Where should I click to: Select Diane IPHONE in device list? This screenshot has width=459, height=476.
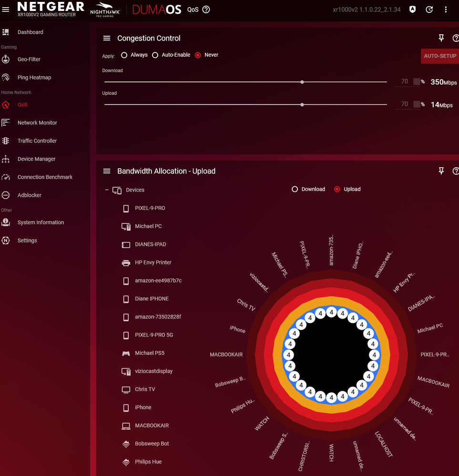pyautogui.click(x=152, y=299)
